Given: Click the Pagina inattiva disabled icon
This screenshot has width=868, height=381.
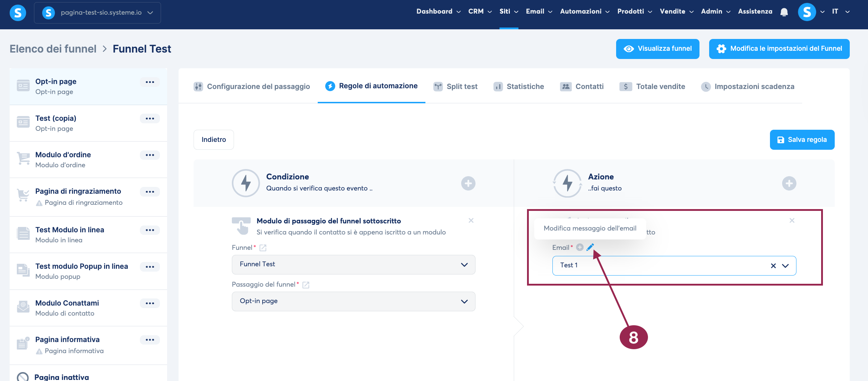Looking at the screenshot, I should (x=23, y=377).
